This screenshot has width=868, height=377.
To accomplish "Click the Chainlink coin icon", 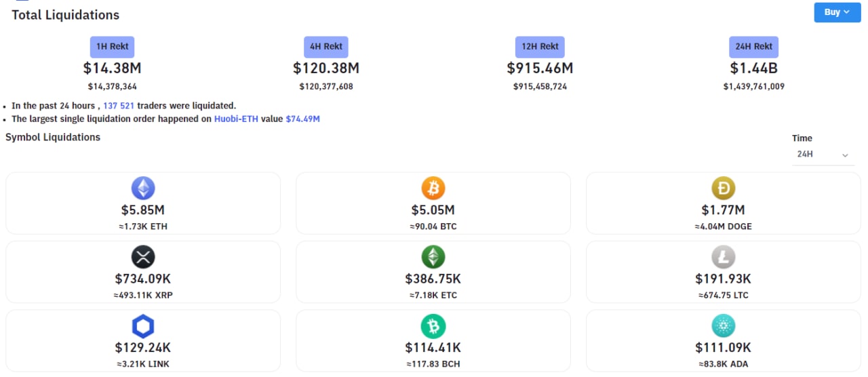I will click(142, 326).
